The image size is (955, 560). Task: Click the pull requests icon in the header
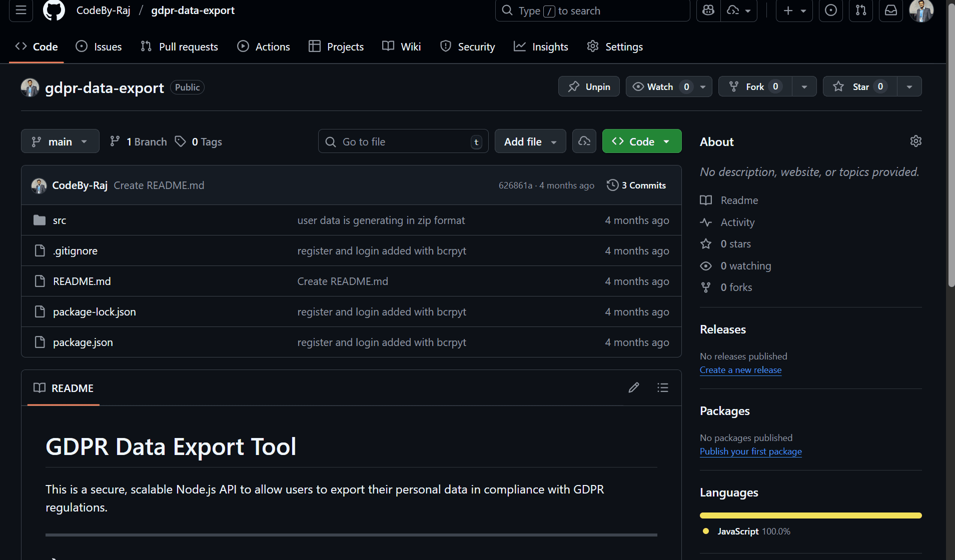pos(861,10)
